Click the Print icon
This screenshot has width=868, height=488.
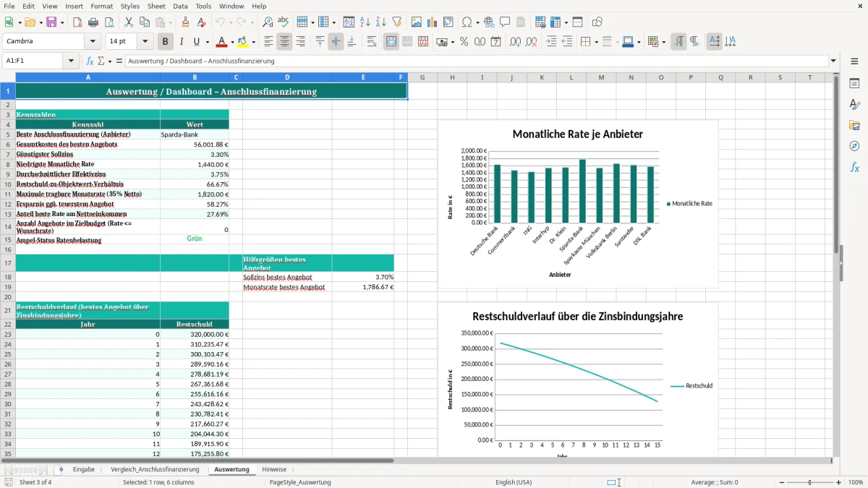[93, 22]
